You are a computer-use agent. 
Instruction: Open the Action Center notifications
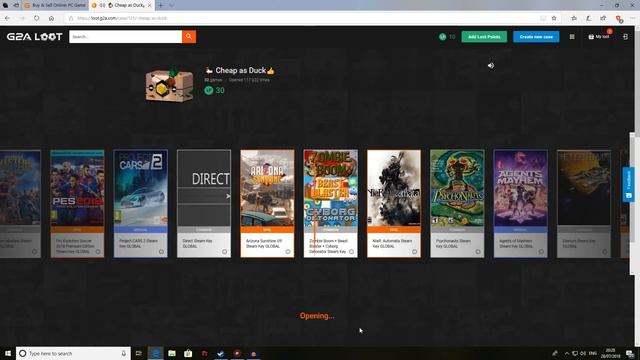click(x=630, y=353)
